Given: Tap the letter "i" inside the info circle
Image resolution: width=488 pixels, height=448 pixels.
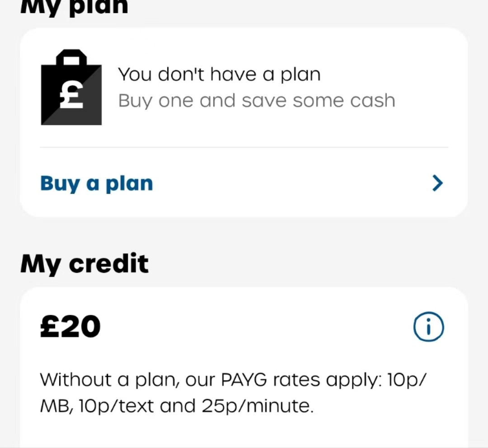Looking at the screenshot, I should pyautogui.click(x=428, y=327).
